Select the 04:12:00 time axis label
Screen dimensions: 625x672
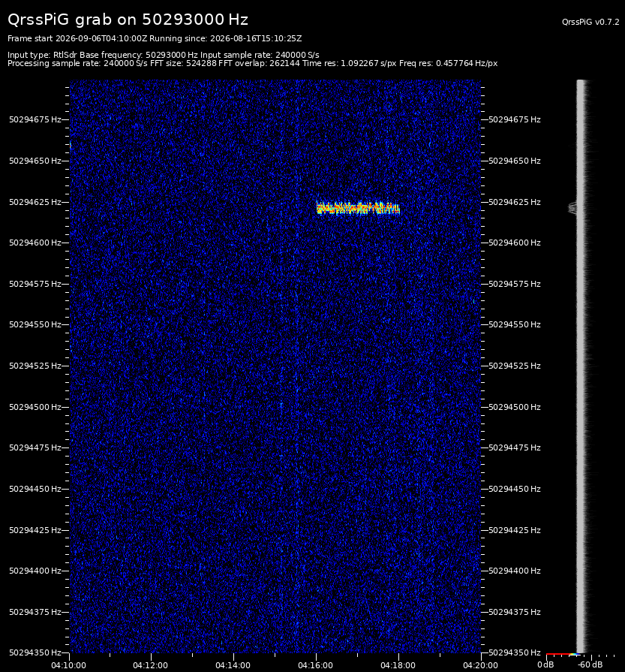[x=150, y=665]
